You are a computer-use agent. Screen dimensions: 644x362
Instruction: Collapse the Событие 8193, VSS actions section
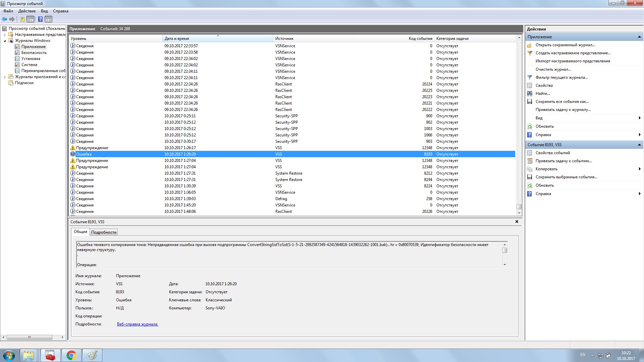pos(639,145)
